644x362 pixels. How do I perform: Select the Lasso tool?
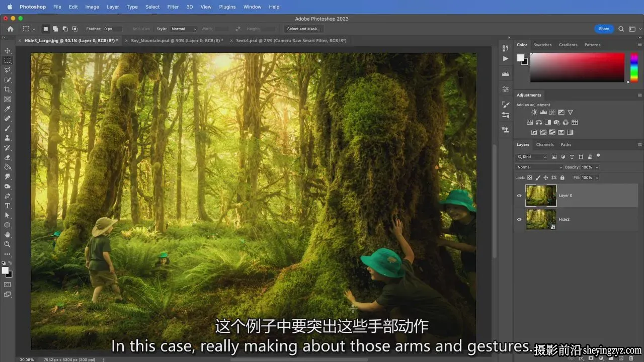point(8,70)
